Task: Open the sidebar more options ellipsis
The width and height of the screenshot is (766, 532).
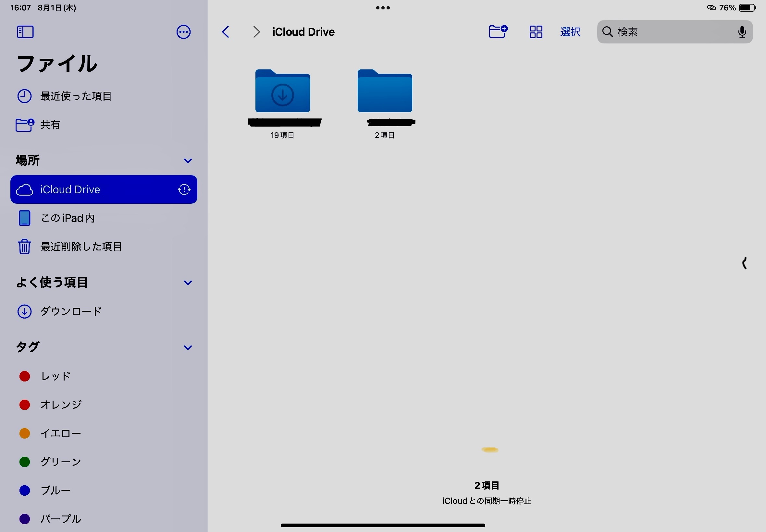Action: [183, 32]
